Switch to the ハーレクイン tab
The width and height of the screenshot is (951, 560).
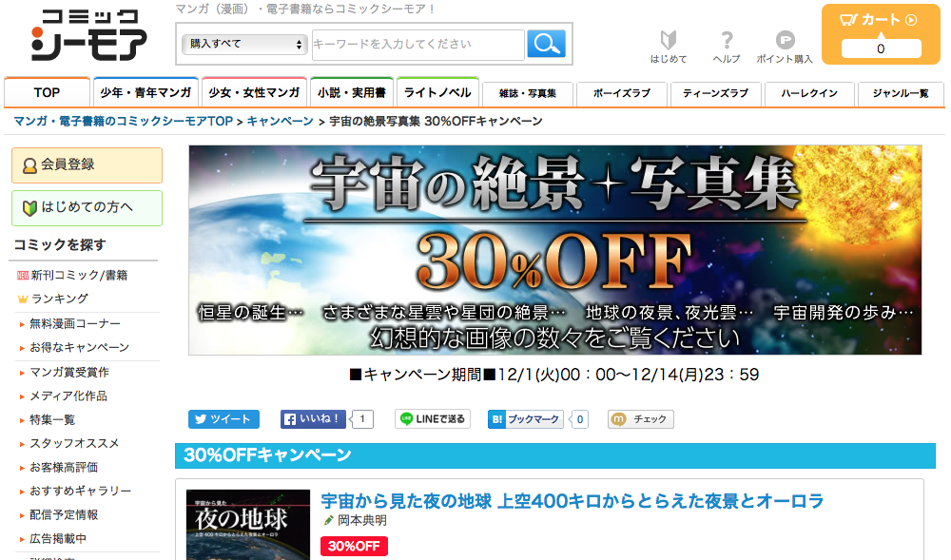[x=809, y=93]
